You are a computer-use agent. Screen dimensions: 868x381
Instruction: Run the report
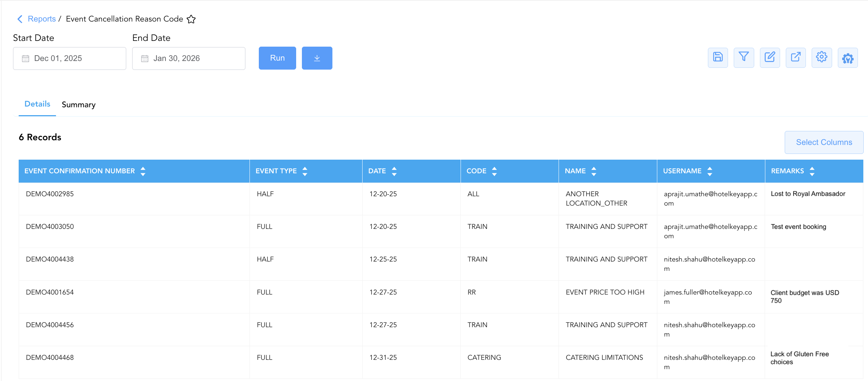(277, 58)
